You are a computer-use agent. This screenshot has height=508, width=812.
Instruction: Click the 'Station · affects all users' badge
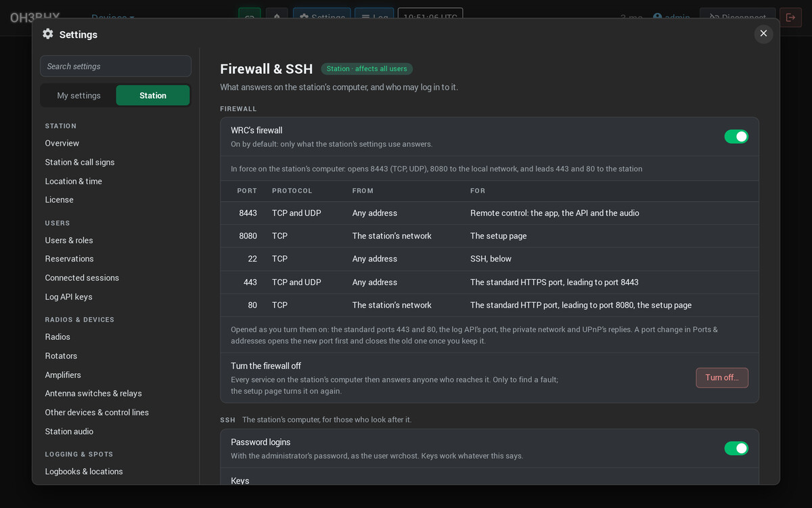click(x=367, y=69)
